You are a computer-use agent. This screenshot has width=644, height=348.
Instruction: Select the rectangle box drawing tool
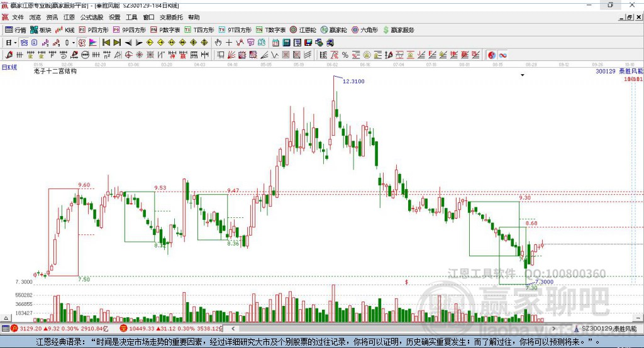(221, 55)
